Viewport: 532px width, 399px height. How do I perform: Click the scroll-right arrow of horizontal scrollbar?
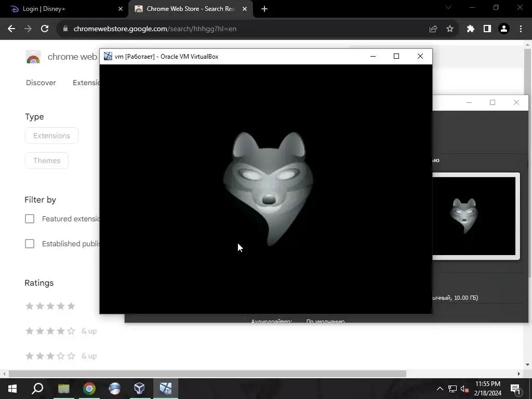pos(519,374)
